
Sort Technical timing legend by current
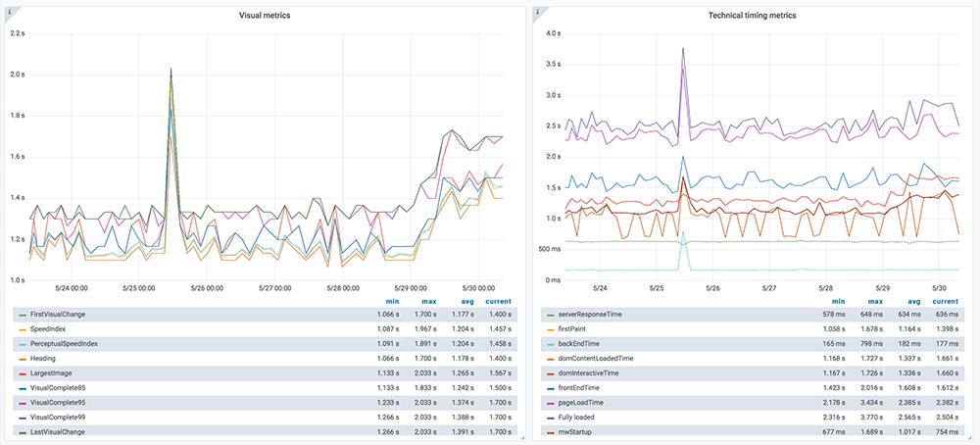945,301
